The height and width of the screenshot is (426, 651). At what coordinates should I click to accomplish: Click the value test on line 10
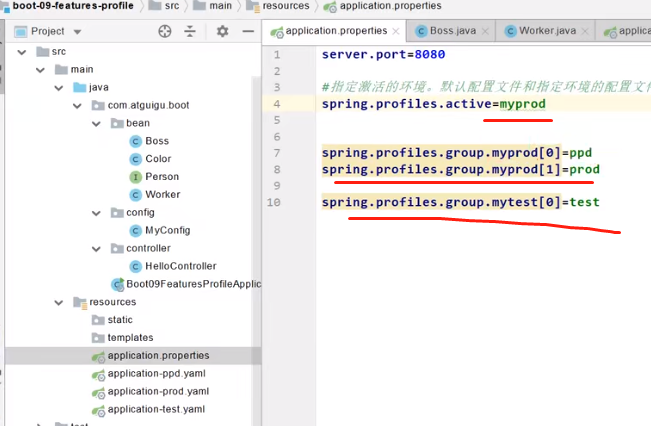pos(584,202)
